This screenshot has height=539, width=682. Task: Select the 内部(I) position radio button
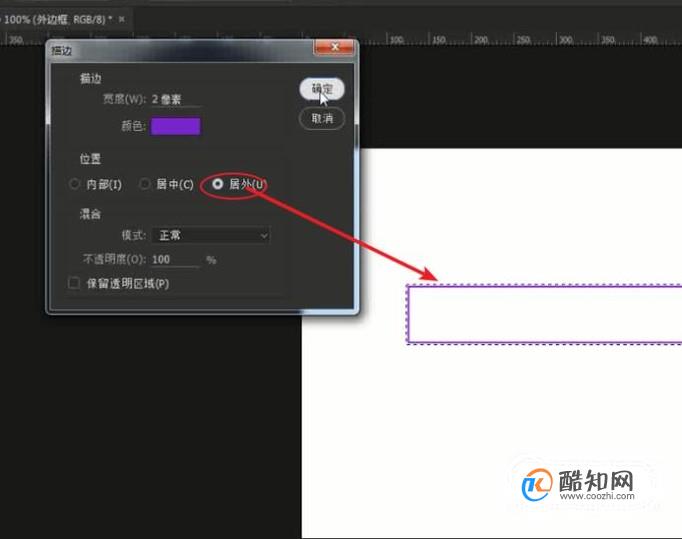pos(74,184)
